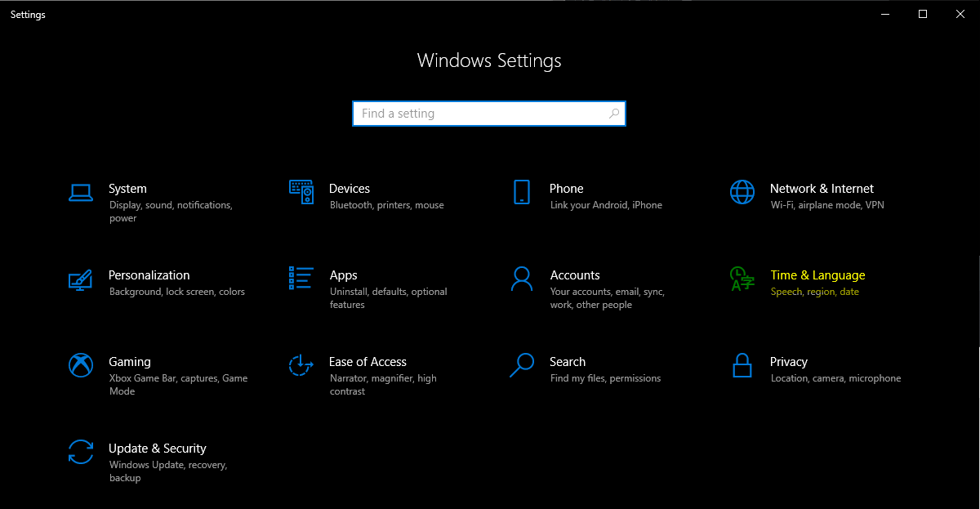Select the Phone settings label
The image size is (980, 509).
(x=567, y=189)
